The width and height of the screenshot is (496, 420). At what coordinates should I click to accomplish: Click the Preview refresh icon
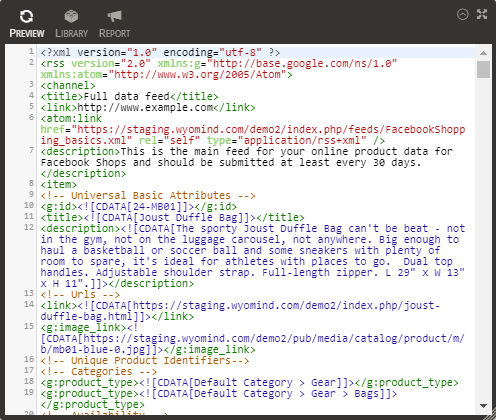click(26, 16)
